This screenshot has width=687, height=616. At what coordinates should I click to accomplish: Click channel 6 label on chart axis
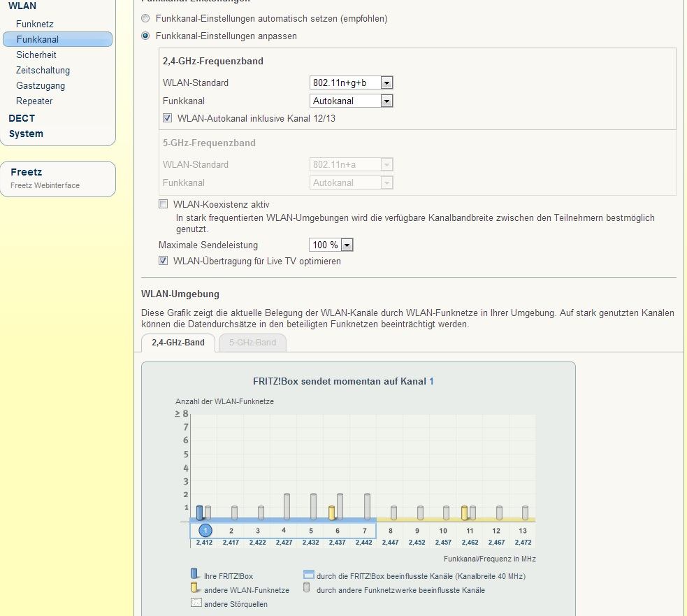tap(338, 531)
